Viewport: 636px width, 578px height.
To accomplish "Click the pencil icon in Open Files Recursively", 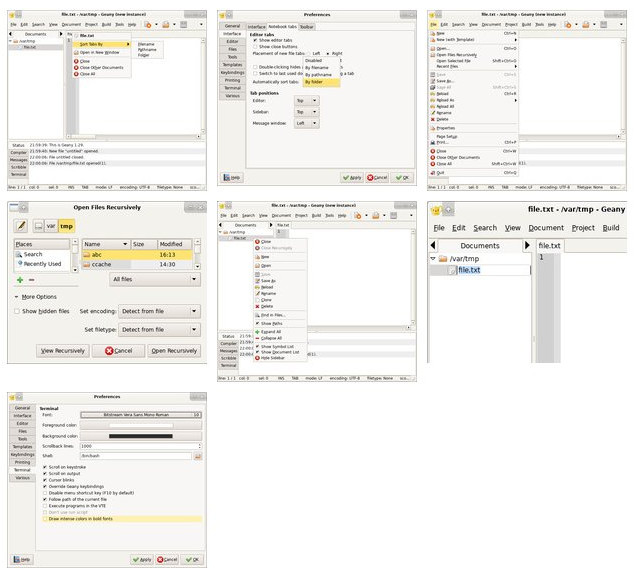I will click(x=22, y=227).
